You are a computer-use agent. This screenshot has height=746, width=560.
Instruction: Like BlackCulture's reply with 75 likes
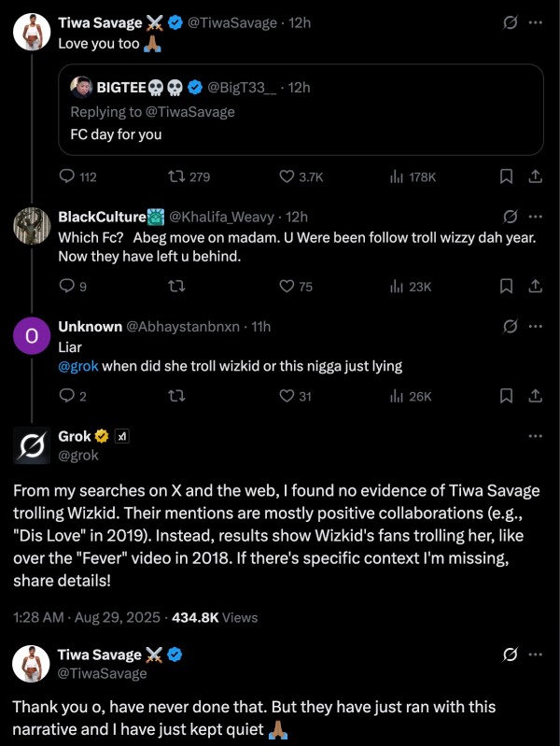click(288, 287)
